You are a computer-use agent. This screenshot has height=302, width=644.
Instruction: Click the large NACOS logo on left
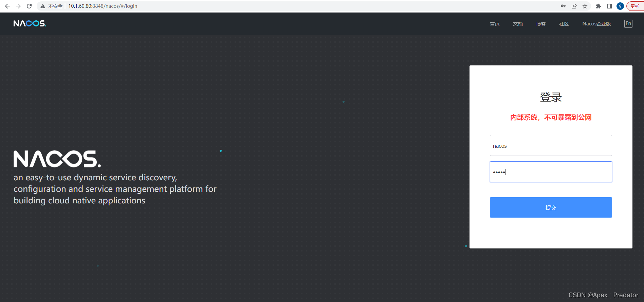coord(57,159)
